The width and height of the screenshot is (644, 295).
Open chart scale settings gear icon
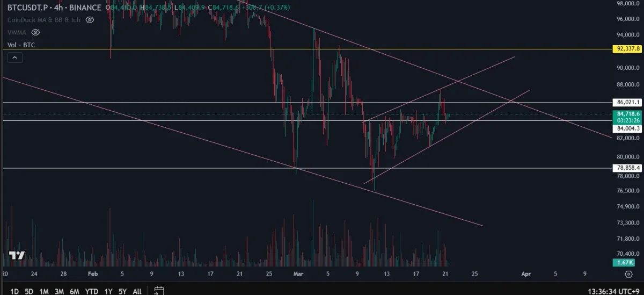(628, 274)
